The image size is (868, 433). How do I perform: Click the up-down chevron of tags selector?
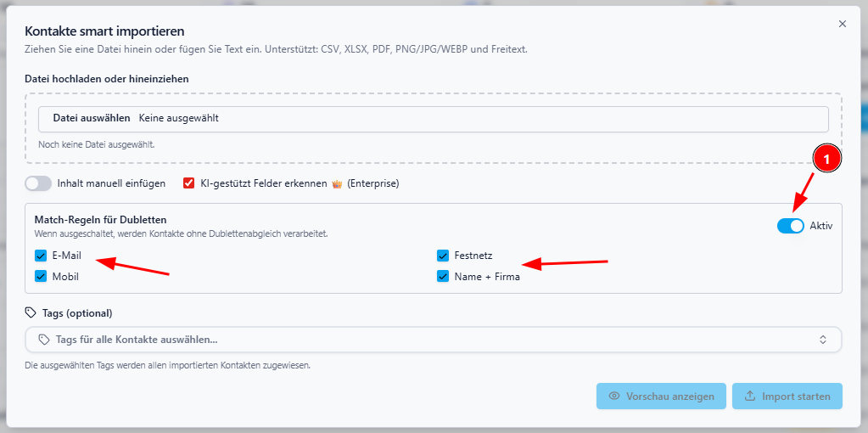(822, 340)
